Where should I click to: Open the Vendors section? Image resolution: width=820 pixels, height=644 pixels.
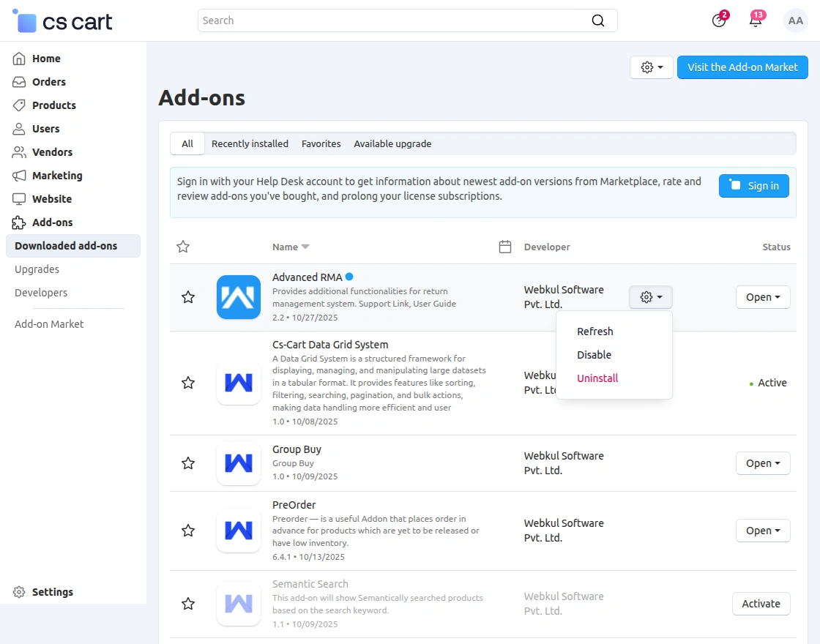coord(51,151)
